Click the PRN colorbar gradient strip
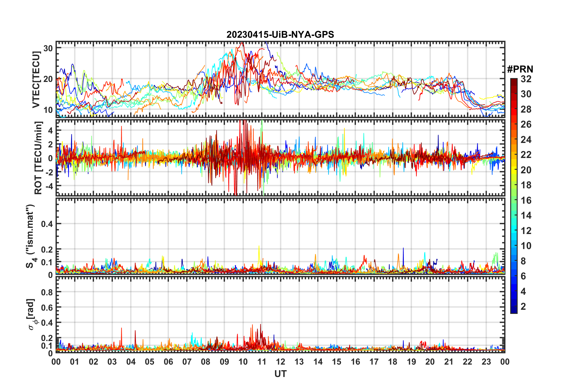This screenshot has height=392, width=561. [x=514, y=196]
